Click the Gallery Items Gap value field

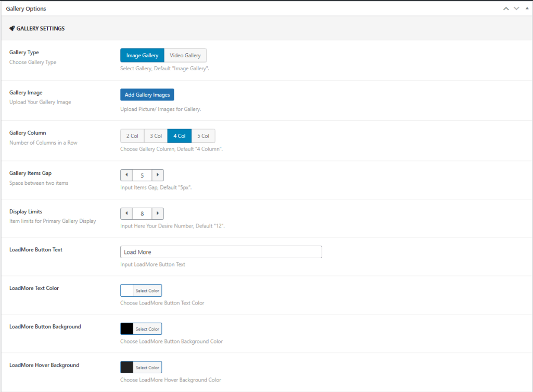[142, 175]
